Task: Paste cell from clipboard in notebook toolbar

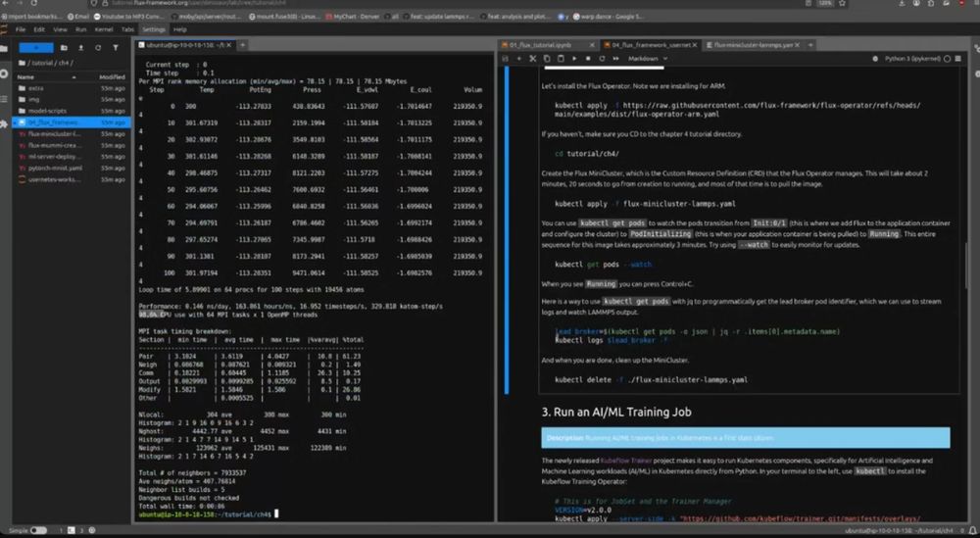Action: click(x=561, y=59)
